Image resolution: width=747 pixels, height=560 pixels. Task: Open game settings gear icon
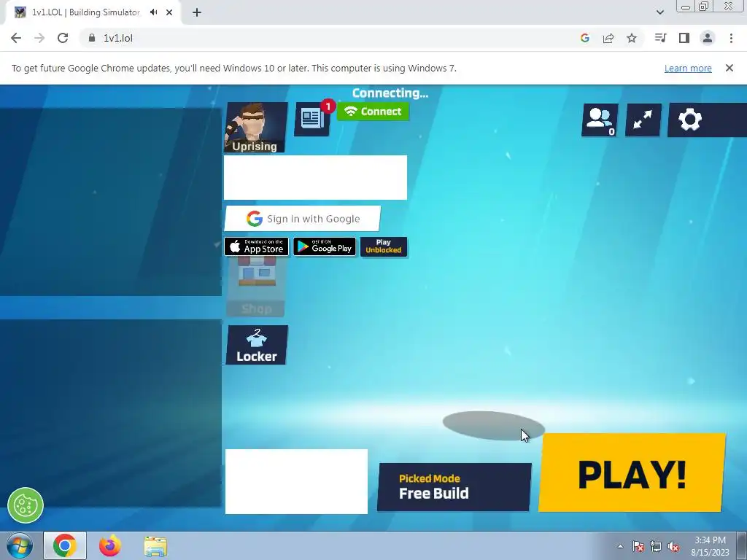point(690,120)
